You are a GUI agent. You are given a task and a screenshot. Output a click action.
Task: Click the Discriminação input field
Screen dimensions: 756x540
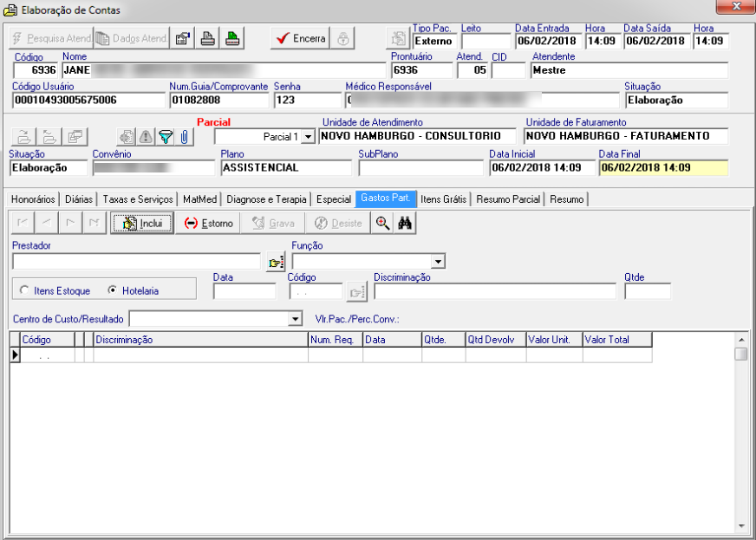(x=495, y=292)
